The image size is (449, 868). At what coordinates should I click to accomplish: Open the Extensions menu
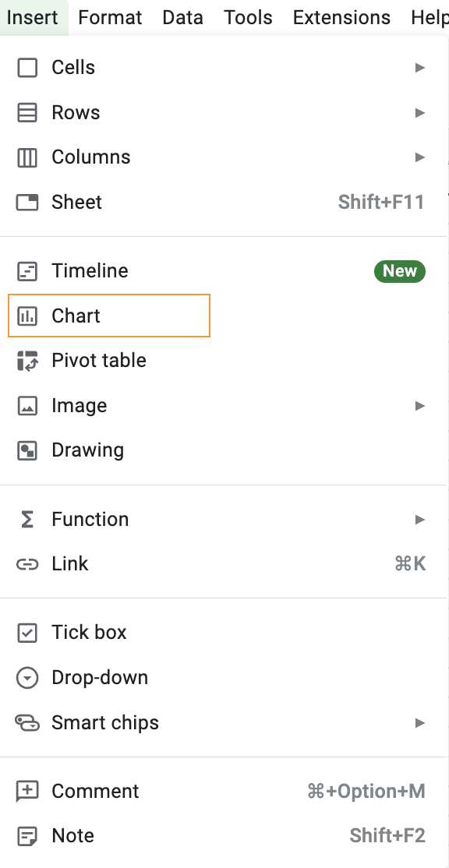pyautogui.click(x=341, y=18)
